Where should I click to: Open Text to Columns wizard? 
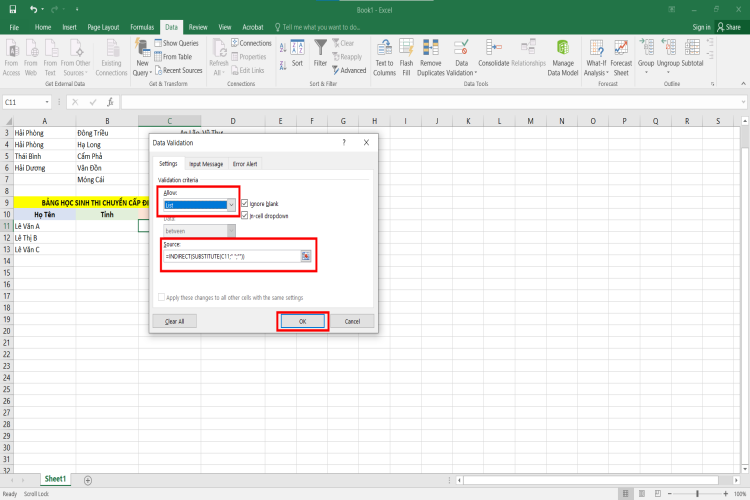384,57
